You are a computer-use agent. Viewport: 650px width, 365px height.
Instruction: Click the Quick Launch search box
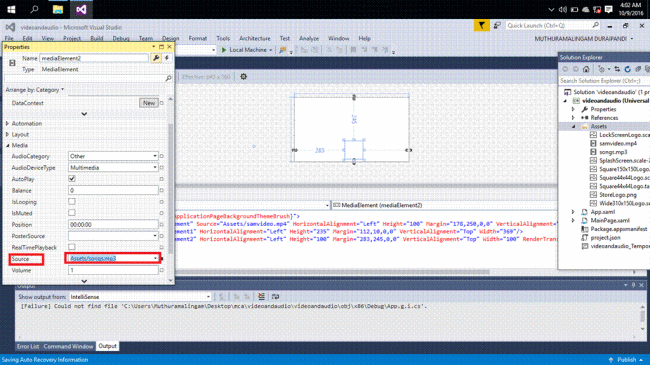coord(553,26)
